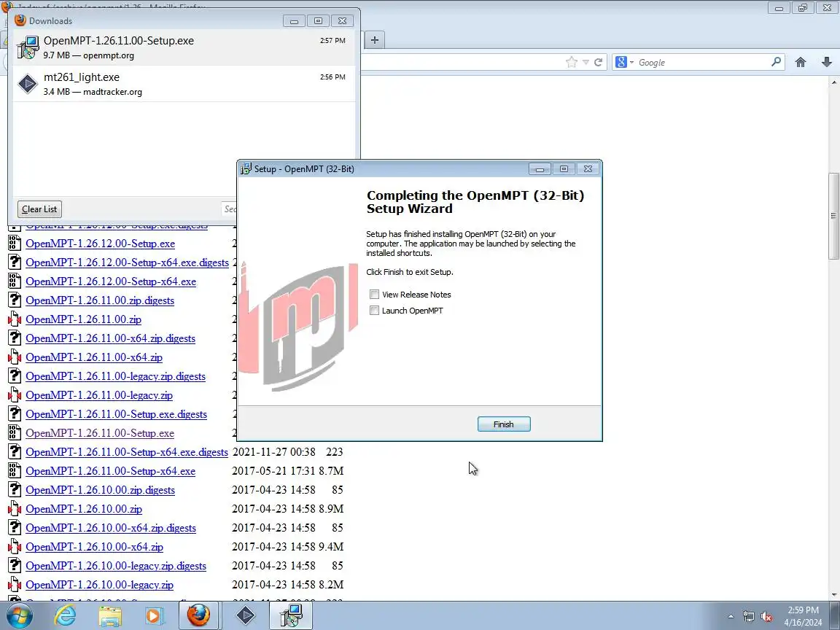Image resolution: width=840 pixels, height=630 pixels.
Task: Click question icon beside OpenMPT-1.26.10.00-x64.zip.digests
Action: tap(15, 528)
